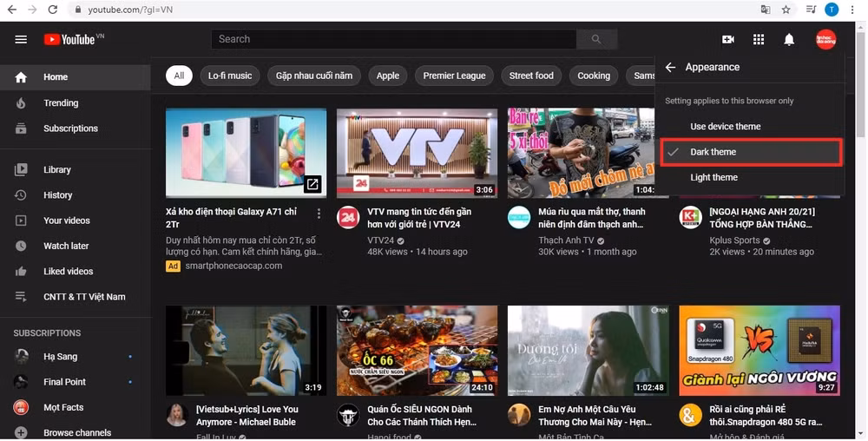
Task: Open Thạch Anh TV channel name link
Action: (x=566, y=240)
